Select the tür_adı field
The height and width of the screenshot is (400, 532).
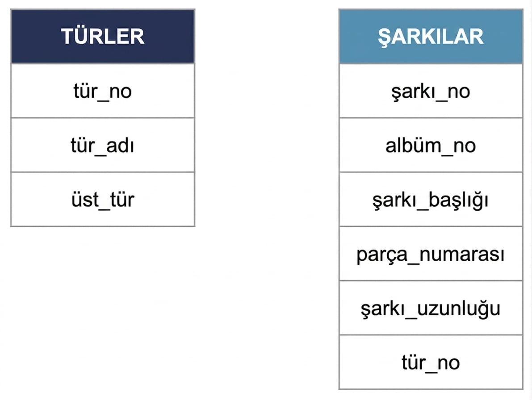103,145
